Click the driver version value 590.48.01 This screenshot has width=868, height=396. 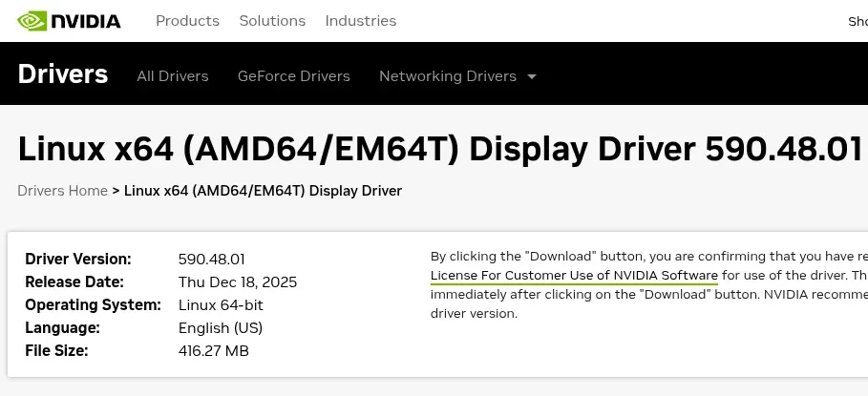coord(211,260)
